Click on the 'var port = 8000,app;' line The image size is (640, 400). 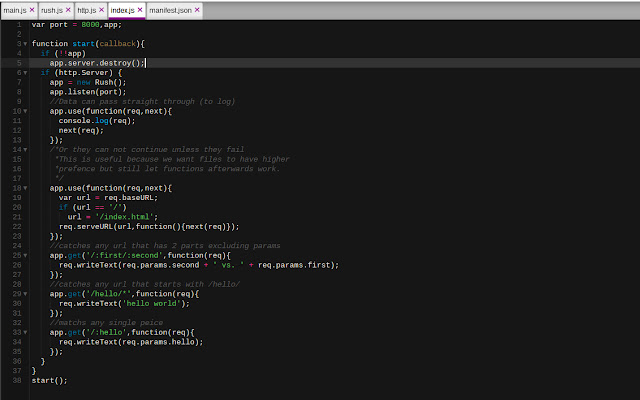tap(77, 24)
